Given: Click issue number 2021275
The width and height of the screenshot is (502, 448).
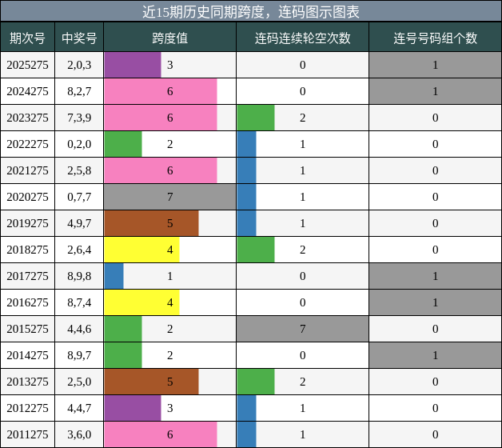Looking at the screenshot, I should coord(27,170).
